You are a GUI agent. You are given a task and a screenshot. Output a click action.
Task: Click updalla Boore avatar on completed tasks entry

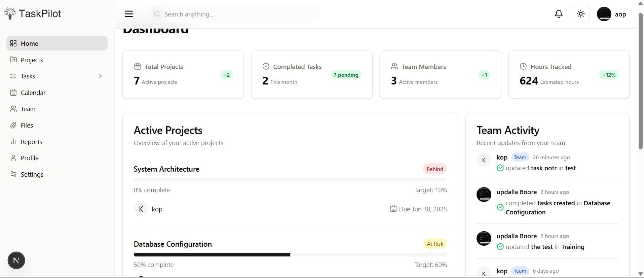pyautogui.click(x=484, y=195)
